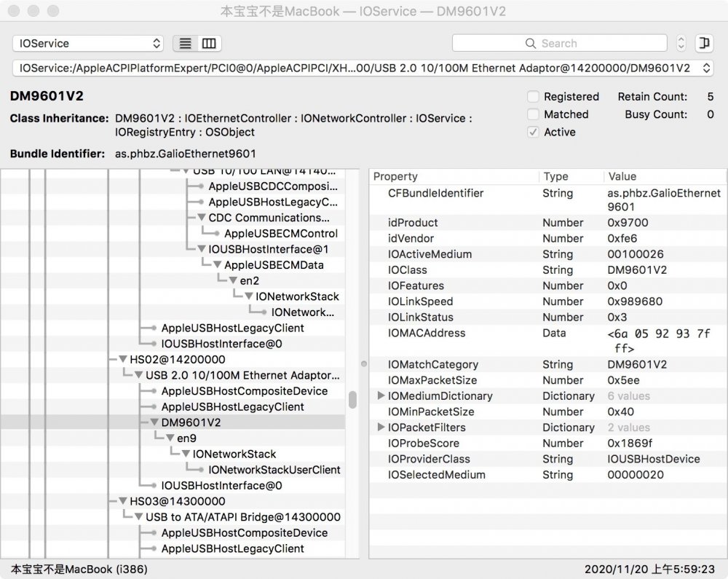Viewport: 728px width, 579px height.
Task: Select the idVendor property row
Action: 548,238
